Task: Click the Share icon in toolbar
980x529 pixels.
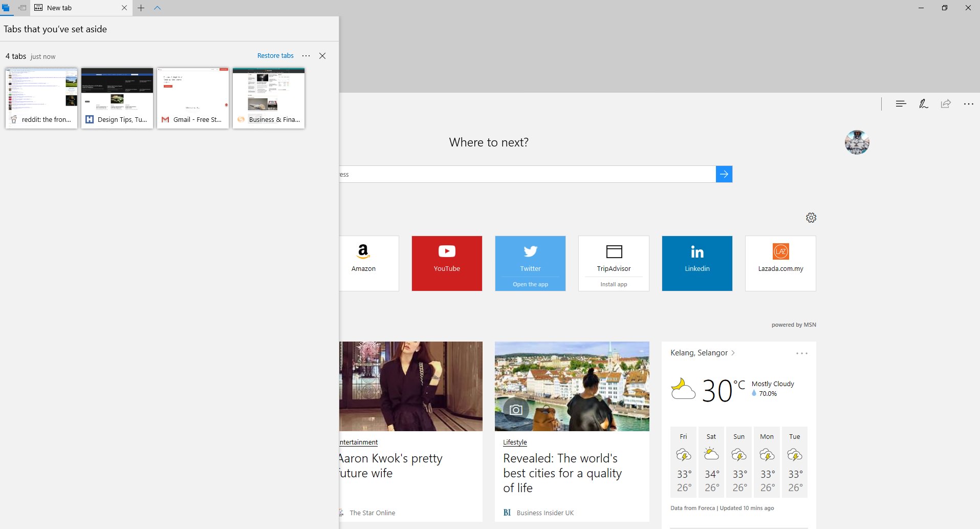Action: pyautogui.click(x=946, y=104)
